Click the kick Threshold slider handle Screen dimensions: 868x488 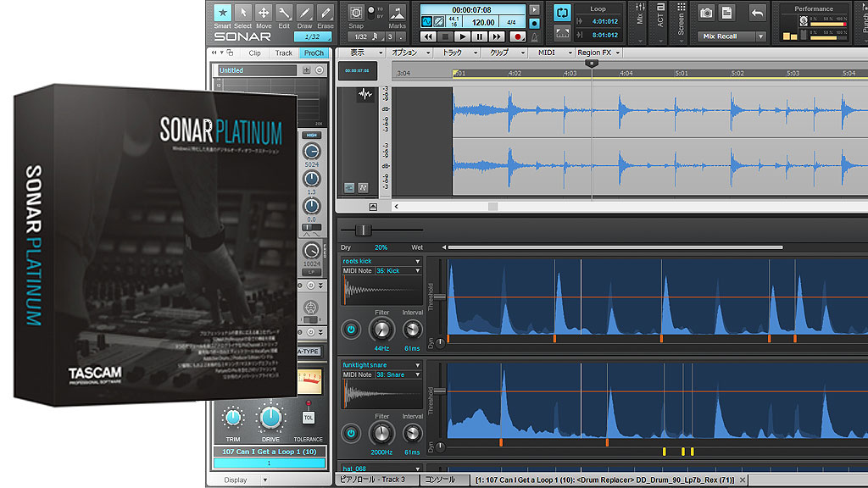coord(440,297)
